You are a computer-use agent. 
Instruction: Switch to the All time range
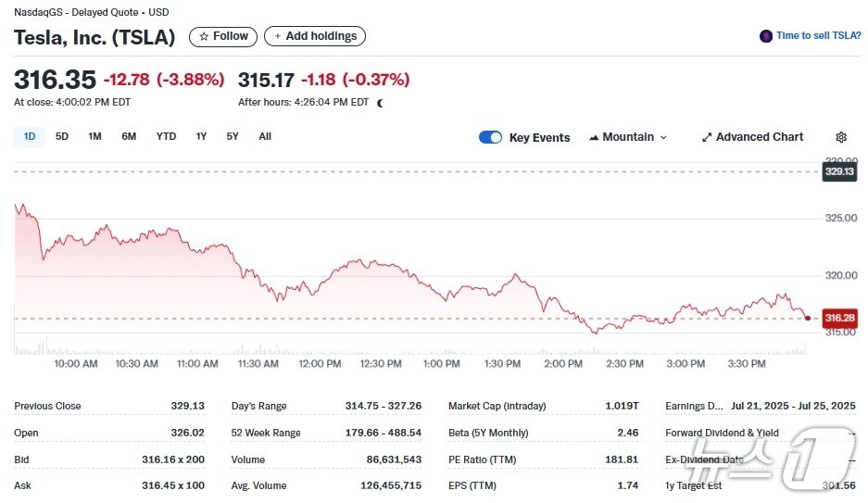(265, 137)
